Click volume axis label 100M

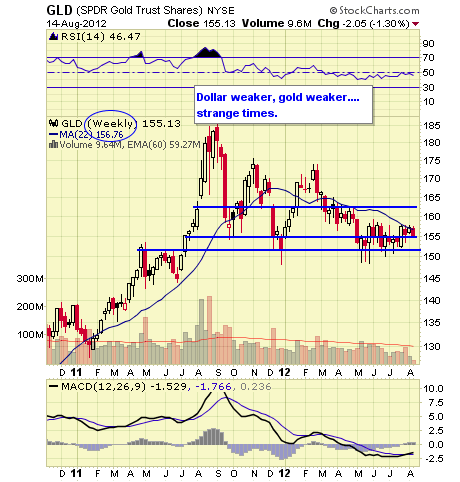pyautogui.click(x=30, y=335)
